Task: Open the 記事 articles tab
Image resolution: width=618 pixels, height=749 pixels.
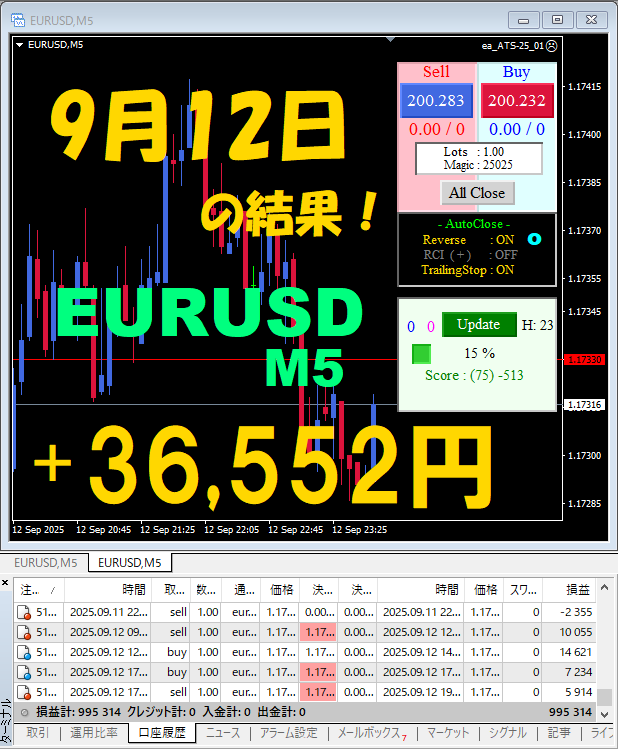Action: point(559,733)
